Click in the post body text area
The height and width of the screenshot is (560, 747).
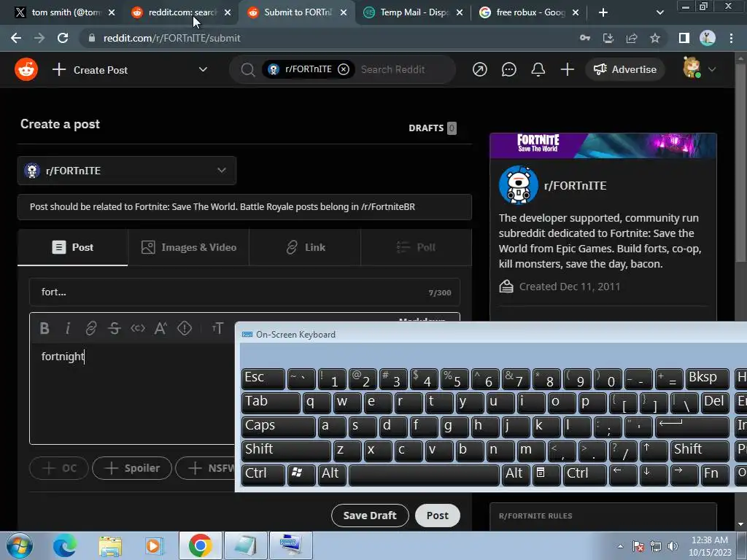click(131, 394)
